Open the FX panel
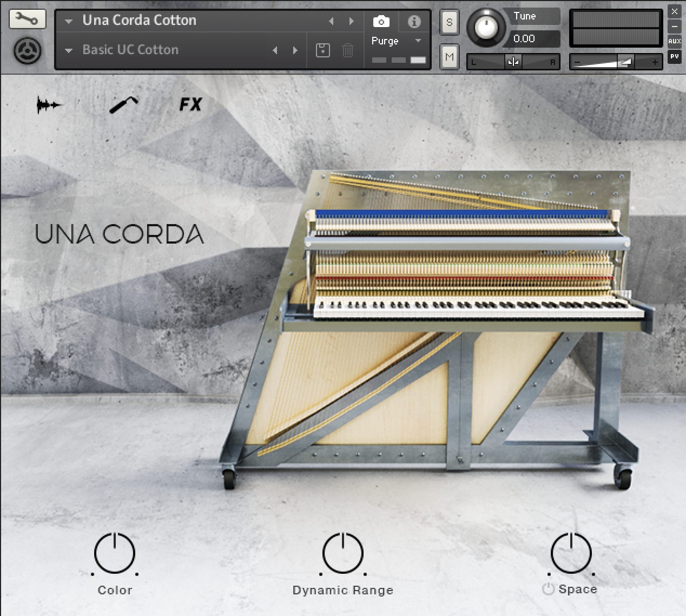This screenshot has width=686, height=616. 190,104
